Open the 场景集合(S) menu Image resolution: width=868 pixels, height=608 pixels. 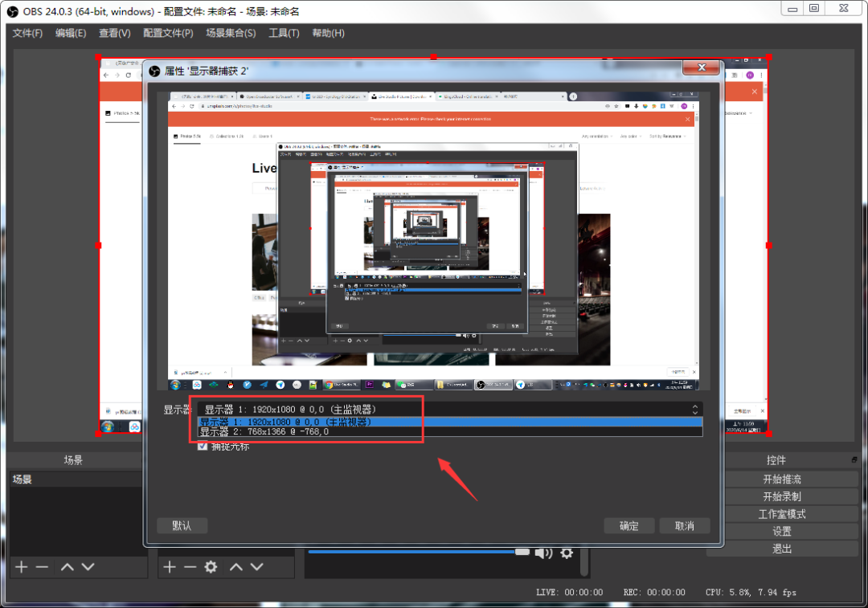click(x=231, y=33)
